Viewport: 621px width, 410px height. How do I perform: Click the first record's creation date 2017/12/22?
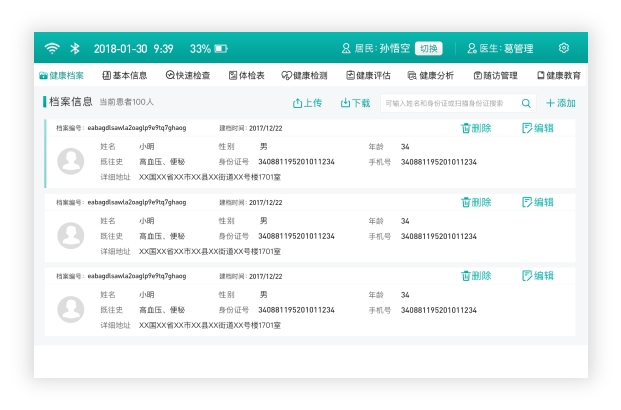tap(266, 128)
